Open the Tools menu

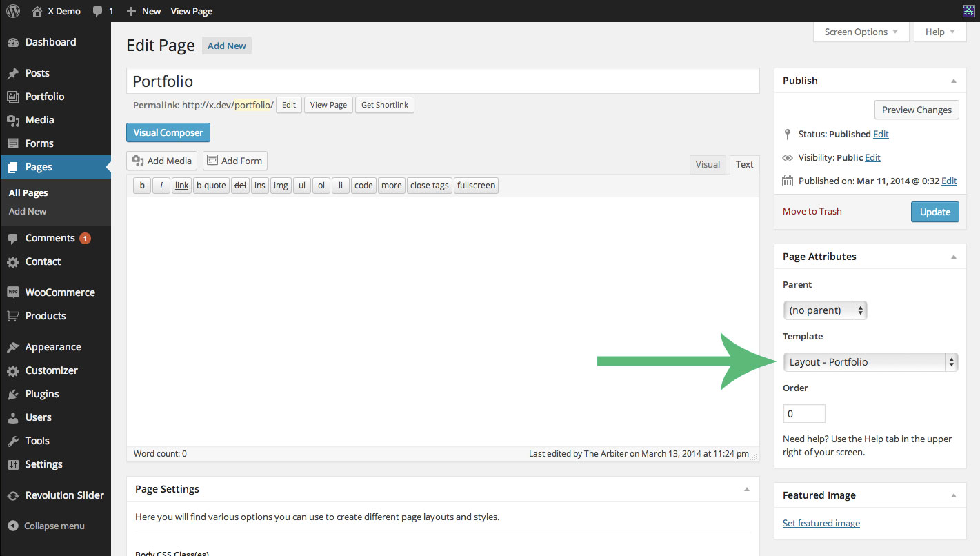point(37,440)
